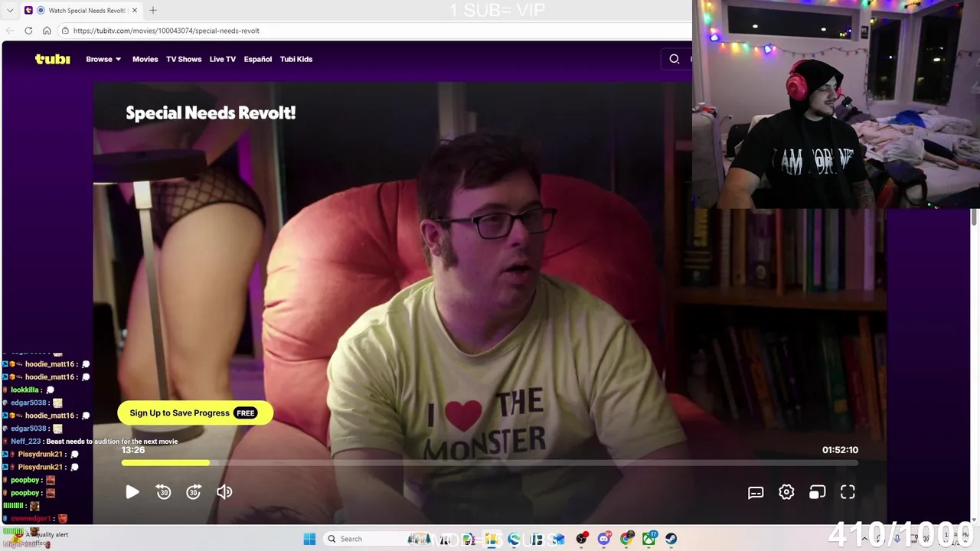The width and height of the screenshot is (980, 551).
Task: Go to the browser home page
Action: [x=47, y=31]
